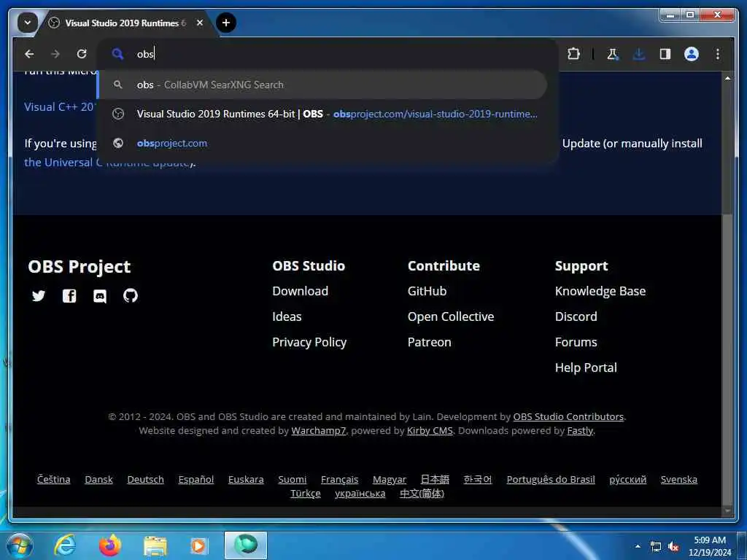Image resolution: width=747 pixels, height=560 pixels.
Task: Open the Knowledge Base link
Action: (x=600, y=291)
